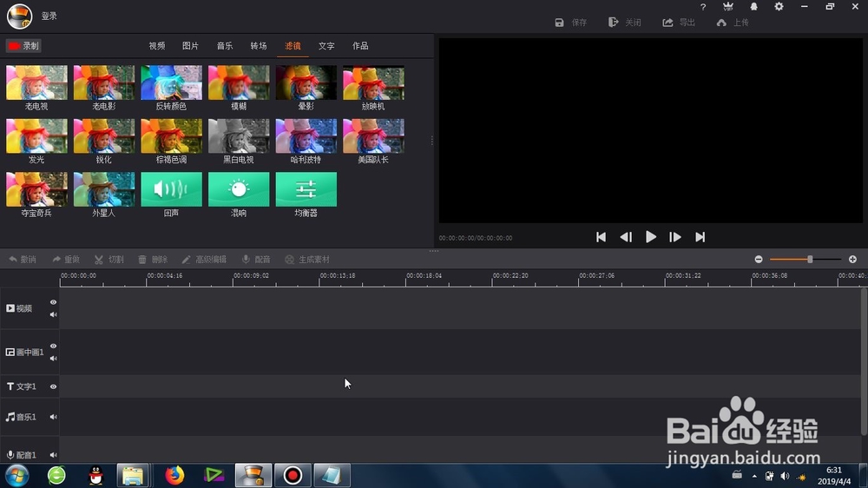Open Firefox from the taskbar

pyautogui.click(x=174, y=475)
